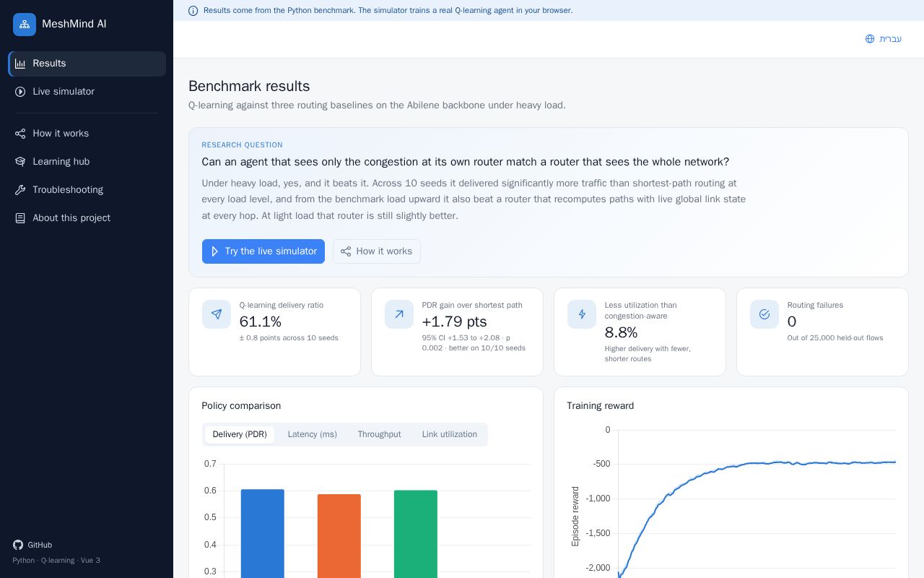
Task: Click the paper plane icon on delivery ratio card
Action: click(217, 314)
